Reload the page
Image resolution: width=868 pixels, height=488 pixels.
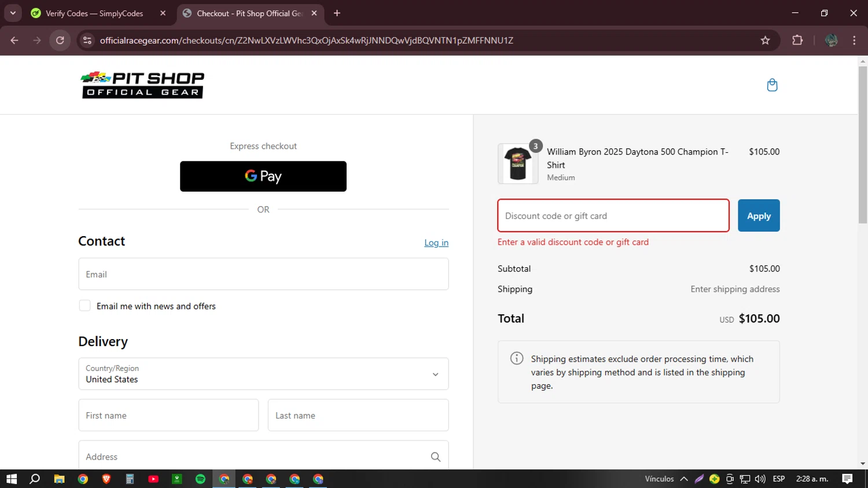pyautogui.click(x=60, y=40)
